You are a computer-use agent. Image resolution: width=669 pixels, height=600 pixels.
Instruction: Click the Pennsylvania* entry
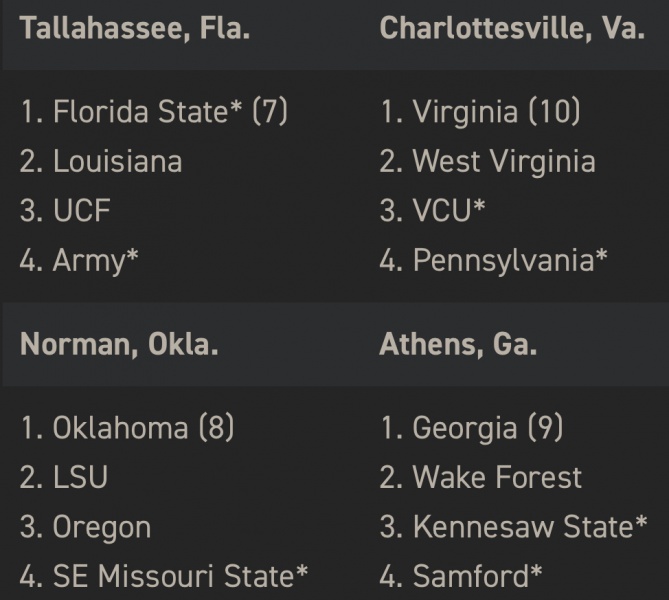pos(494,261)
